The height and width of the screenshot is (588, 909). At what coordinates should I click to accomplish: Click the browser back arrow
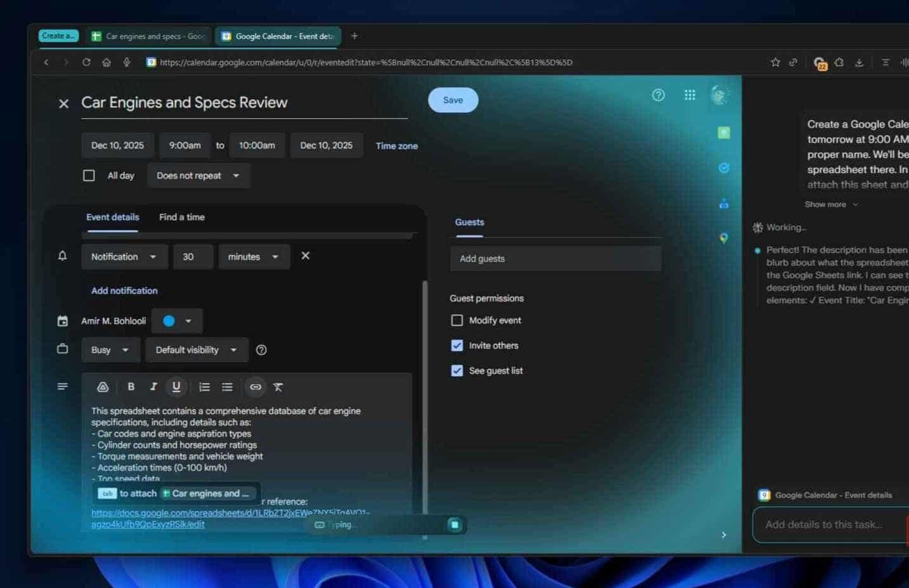click(x=46, y=62)
